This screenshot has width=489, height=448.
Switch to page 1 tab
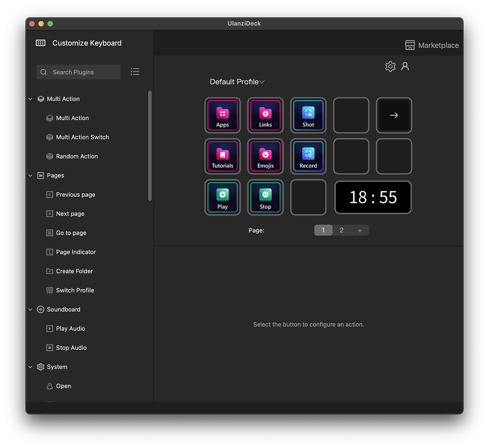[323, 230]
